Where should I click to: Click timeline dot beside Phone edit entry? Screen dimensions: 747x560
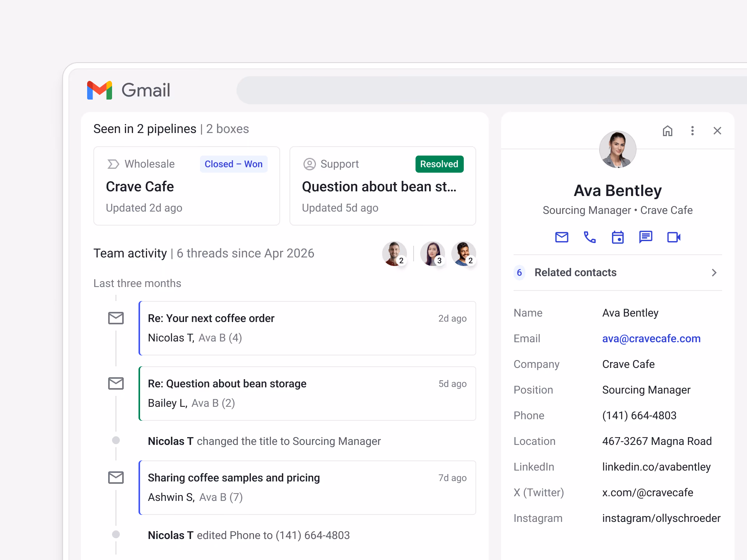point(116,534)
